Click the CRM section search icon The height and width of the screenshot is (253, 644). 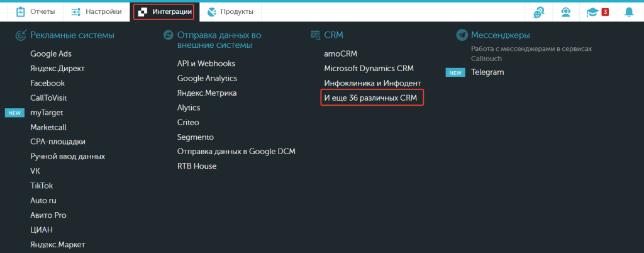(316, 35)
